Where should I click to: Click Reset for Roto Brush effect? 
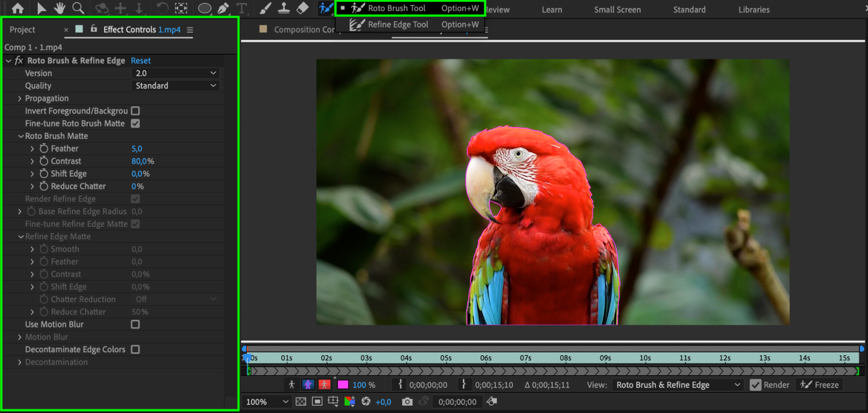[141, 61]
